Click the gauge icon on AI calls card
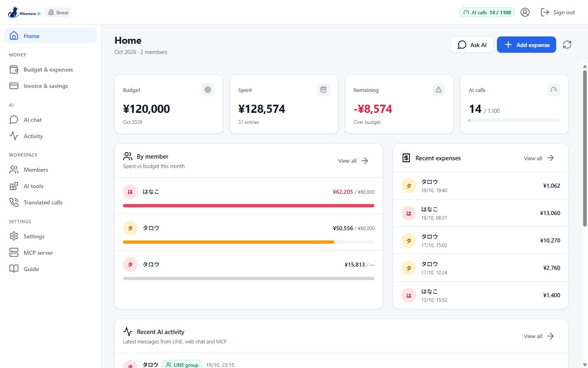The image size is (588, 368). click(x=554, y=90)
